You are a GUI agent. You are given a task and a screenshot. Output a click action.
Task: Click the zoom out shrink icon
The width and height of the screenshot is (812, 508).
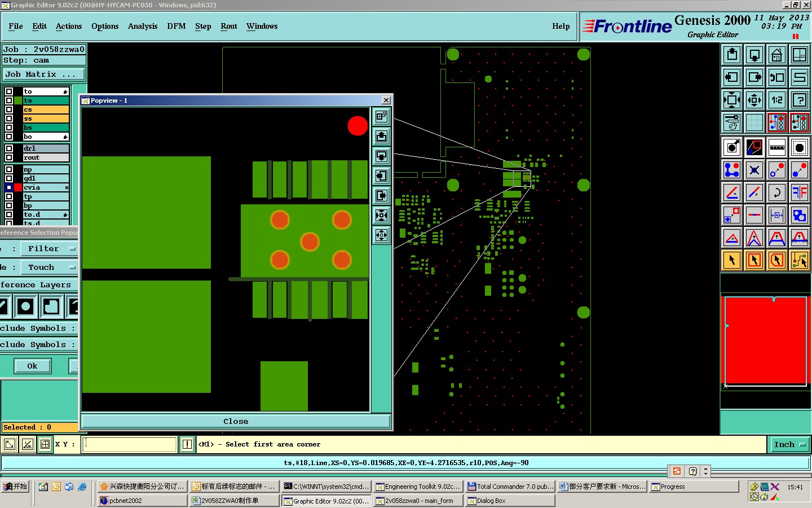(754, 100)
